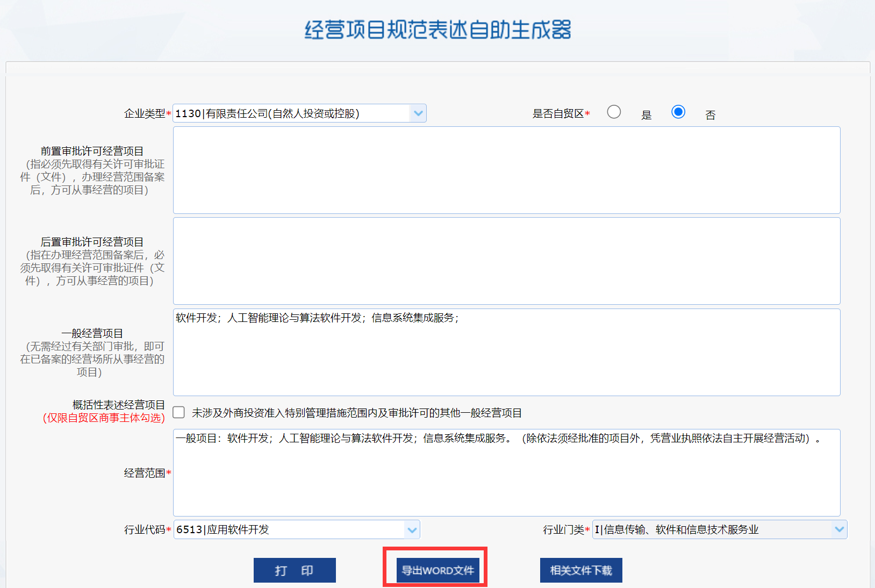Click the 是否自贸区 label
This screenshot has height=588, width=875.
[558, 113]
